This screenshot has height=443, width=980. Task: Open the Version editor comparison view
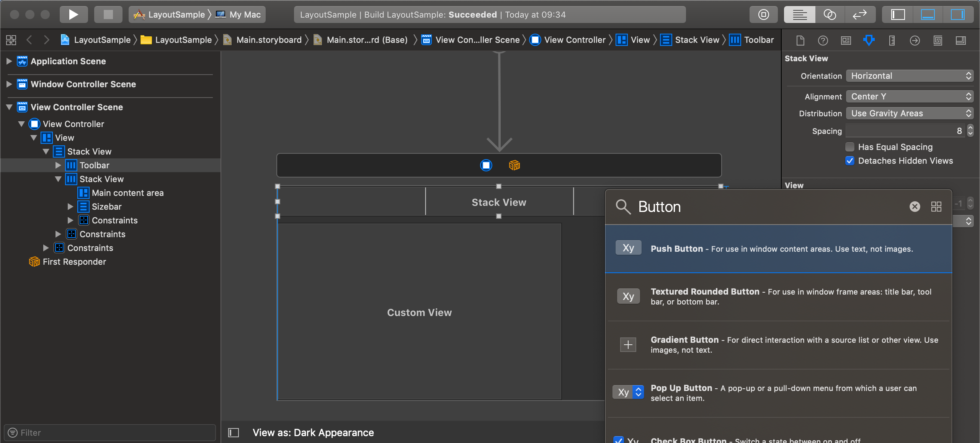859,14
